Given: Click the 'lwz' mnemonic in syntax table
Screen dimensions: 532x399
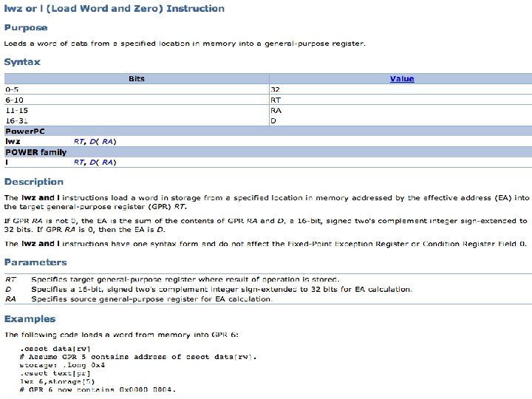Looking at the screenshot, I should pyautogui.click(x=13, y=141).
